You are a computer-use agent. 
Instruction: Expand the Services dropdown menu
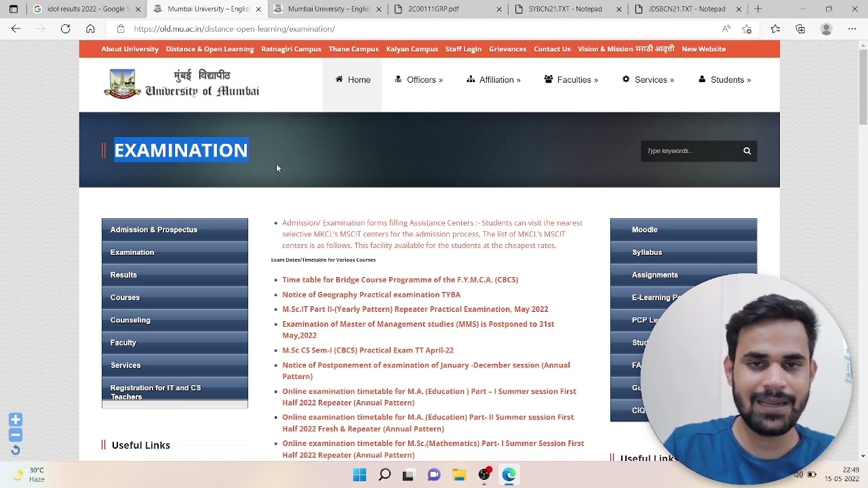coord(648,80)
